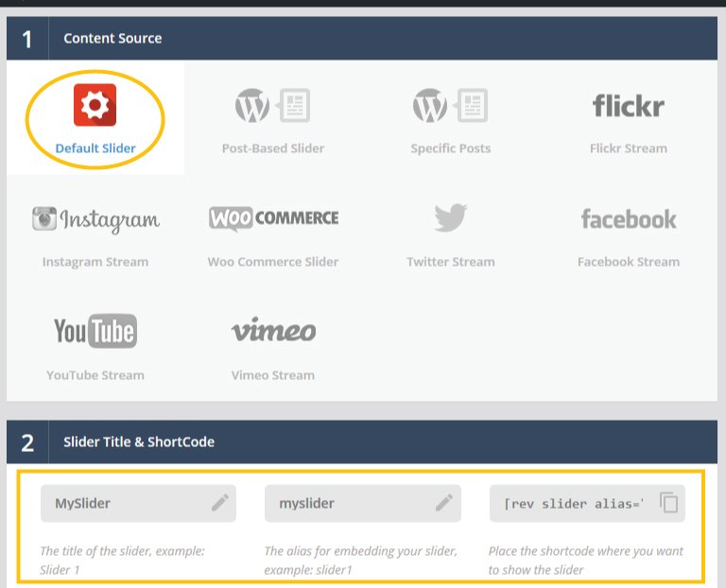Screen dimensions: 726x588
Task: Select the Default Slider gear icon
Action: 95,105
